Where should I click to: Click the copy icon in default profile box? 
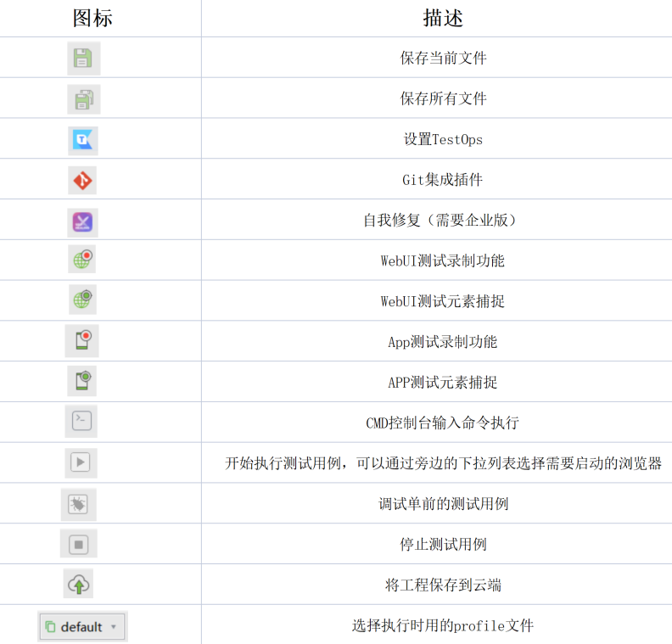pyautogui.click(x=51, y=627)
